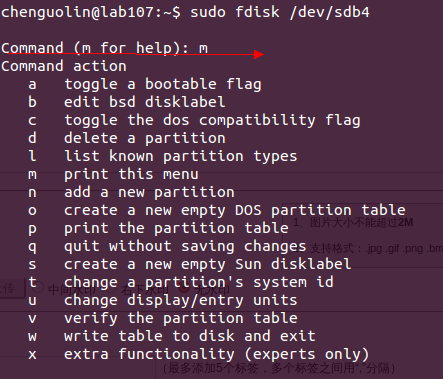Click the faint '上传' upload button
The width and height of the screenshot is (443, 379).
point(11,288)
